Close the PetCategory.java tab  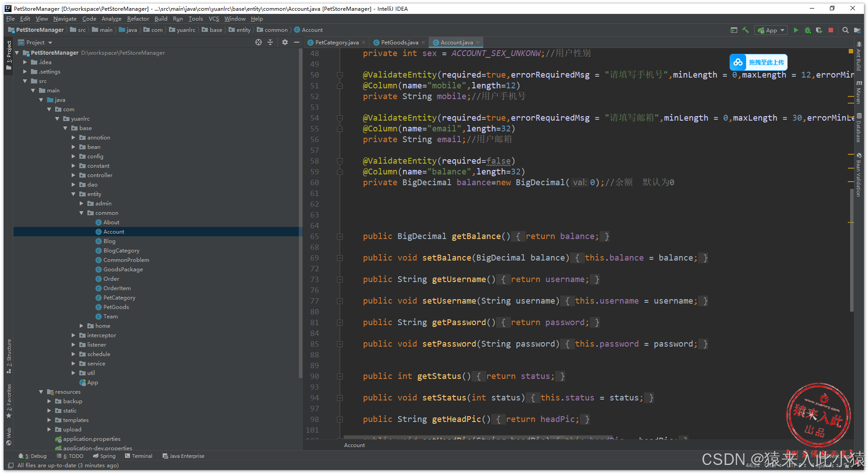pyautogui.click(x=363, y=43)
